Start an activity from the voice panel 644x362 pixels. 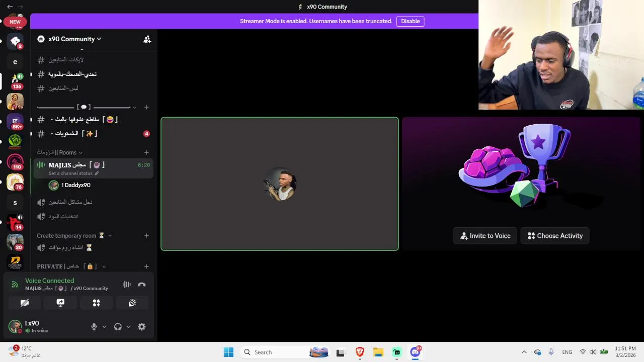96,303
